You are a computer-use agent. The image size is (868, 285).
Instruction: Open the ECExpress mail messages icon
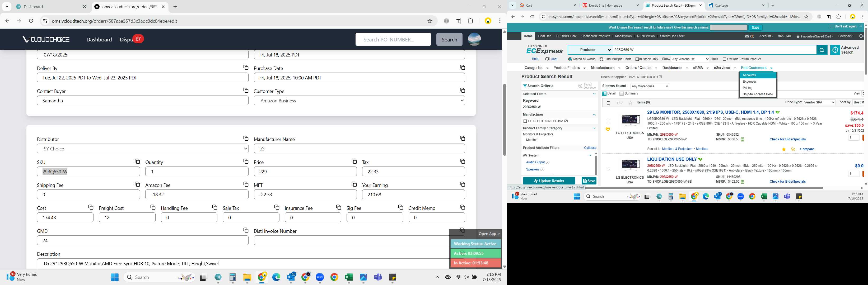click(x=747, y=36)
